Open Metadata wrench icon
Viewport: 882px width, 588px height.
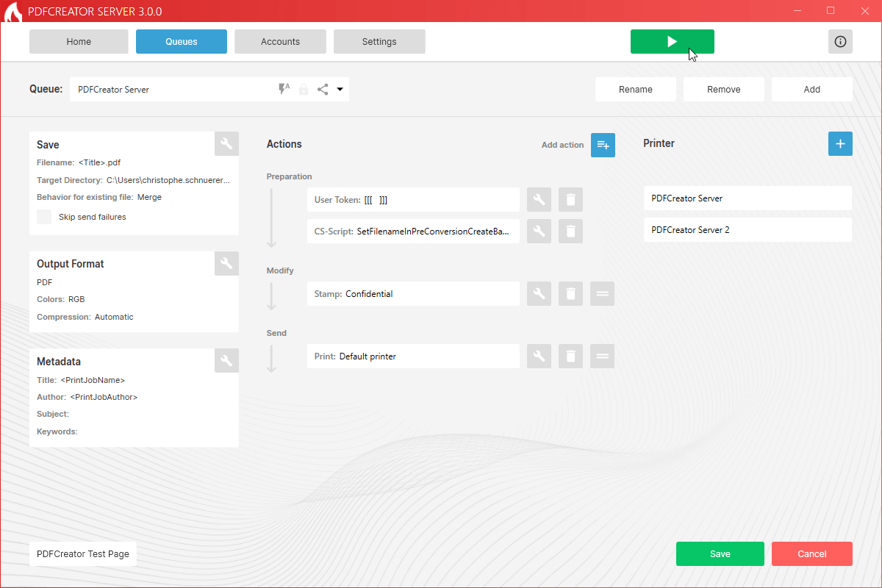coord(226,360)
